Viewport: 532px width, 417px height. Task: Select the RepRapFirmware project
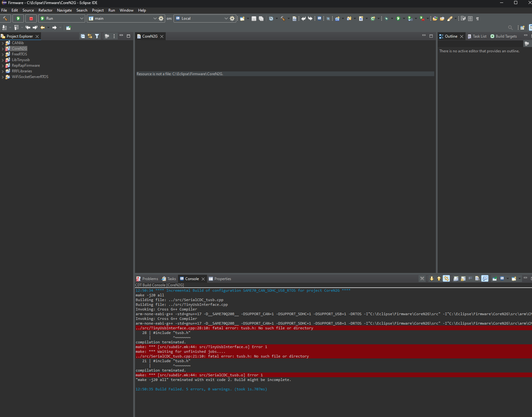(26, 65)
